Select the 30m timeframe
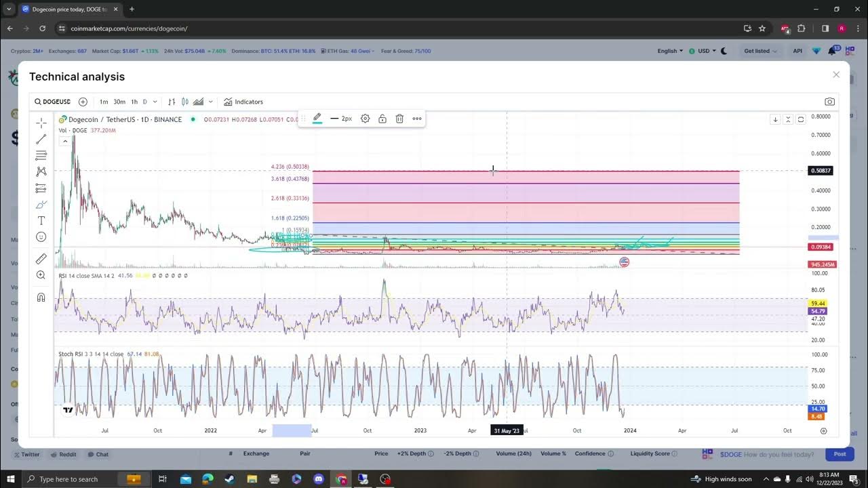The image size is (868, 488). click(x=119, y=102)
